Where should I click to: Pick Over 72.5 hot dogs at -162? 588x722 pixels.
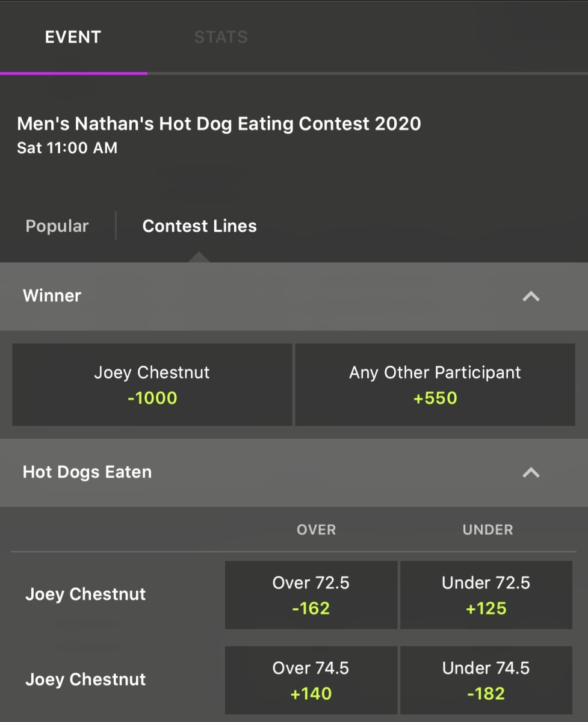[x=311, y=594]
